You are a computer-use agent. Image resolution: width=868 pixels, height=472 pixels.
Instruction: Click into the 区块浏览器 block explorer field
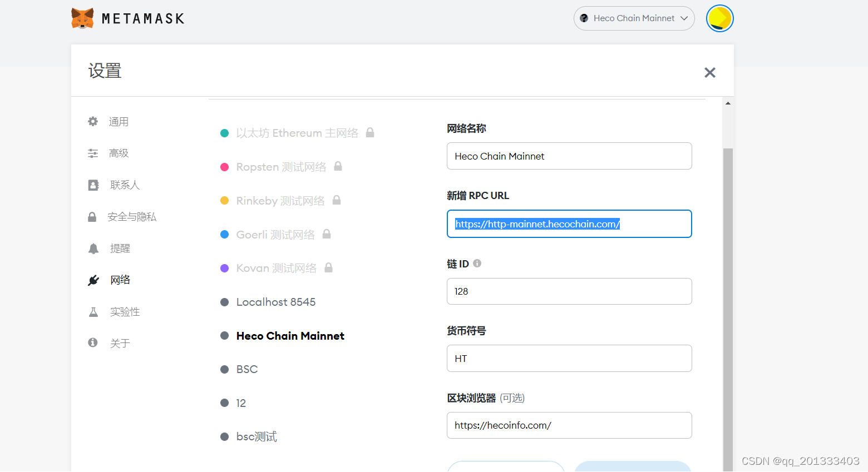coord(569,425)
